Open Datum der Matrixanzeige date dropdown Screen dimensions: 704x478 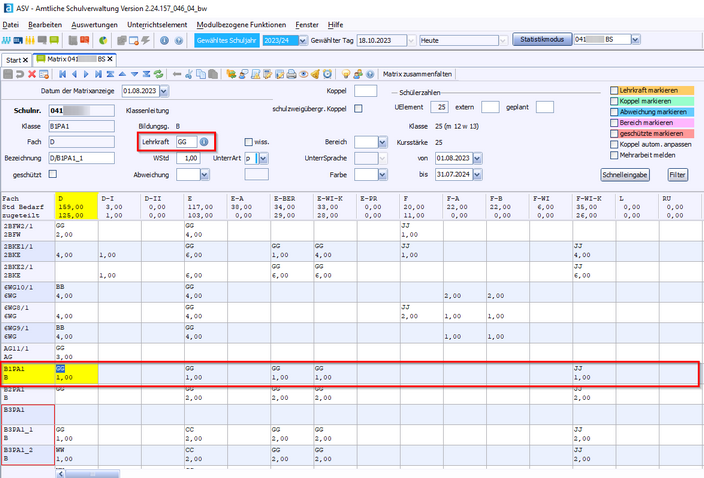[x=164, y=91]
